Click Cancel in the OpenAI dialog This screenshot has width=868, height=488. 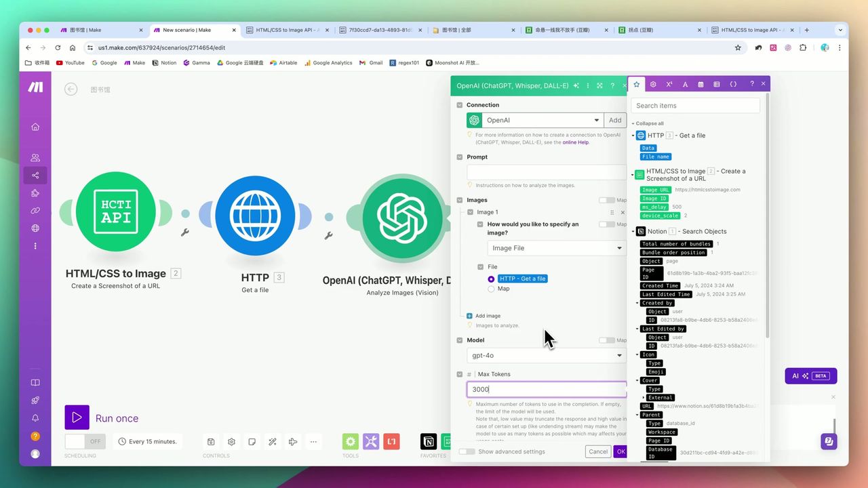[597, 451]
